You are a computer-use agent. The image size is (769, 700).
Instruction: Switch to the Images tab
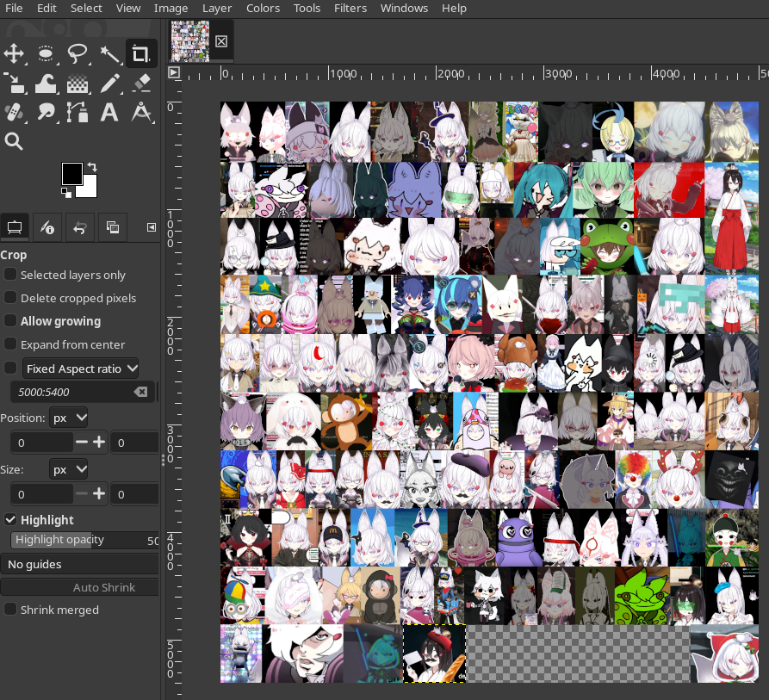[x=113, y=227]
